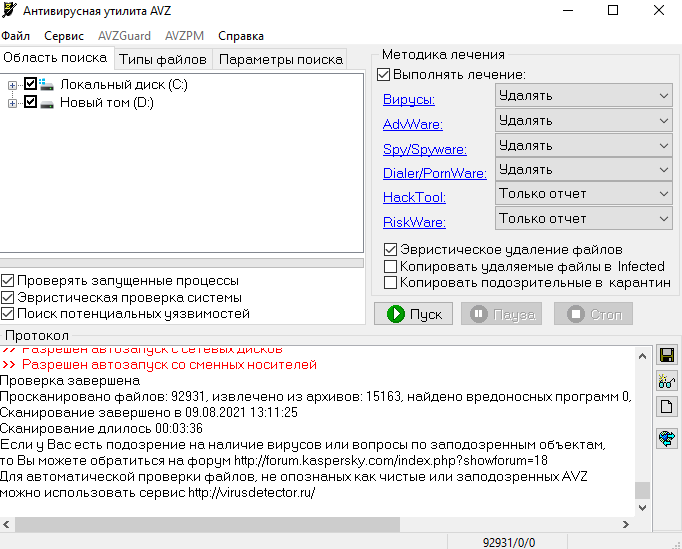Click the New volume (D:) drive icon
Viewport: 682px width, 549px height.
[47, 104]
